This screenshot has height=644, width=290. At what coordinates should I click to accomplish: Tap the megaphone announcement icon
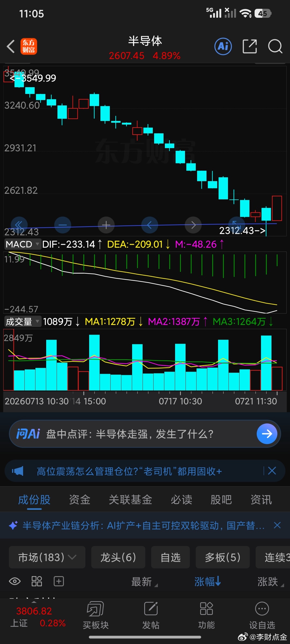[18, 471]
